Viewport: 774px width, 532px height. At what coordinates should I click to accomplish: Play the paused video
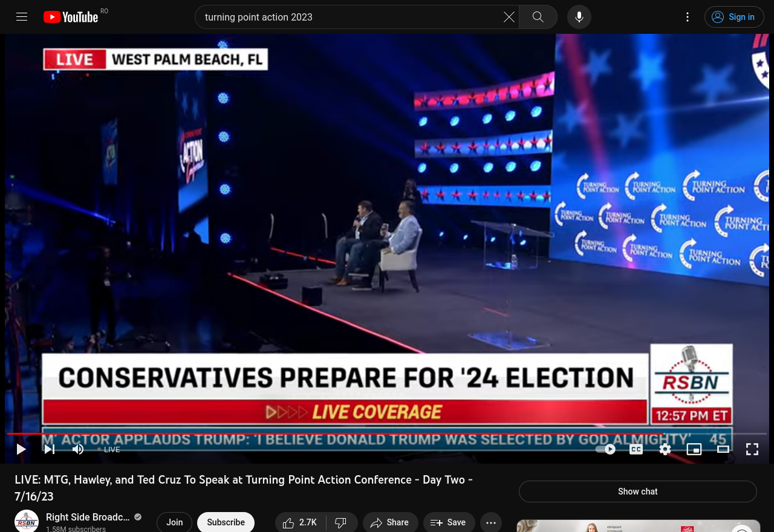click(21, 449)
